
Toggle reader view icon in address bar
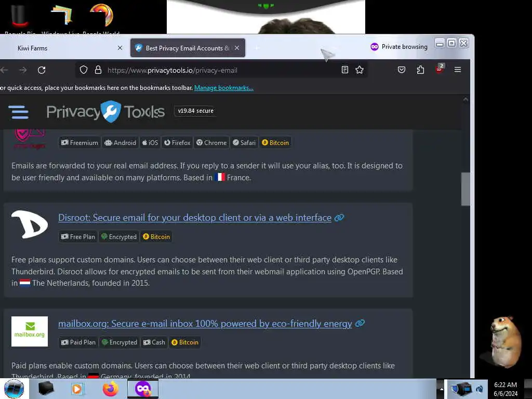[x=345, y=70]
